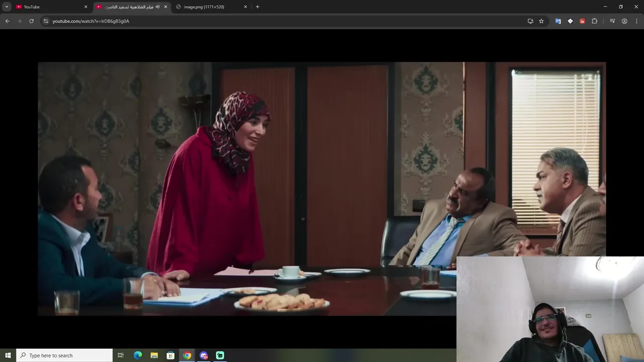Image resolution: width=644 pixels, height=362 pixels.
Task: Go forward one page
Action: (x=19, y=21)
